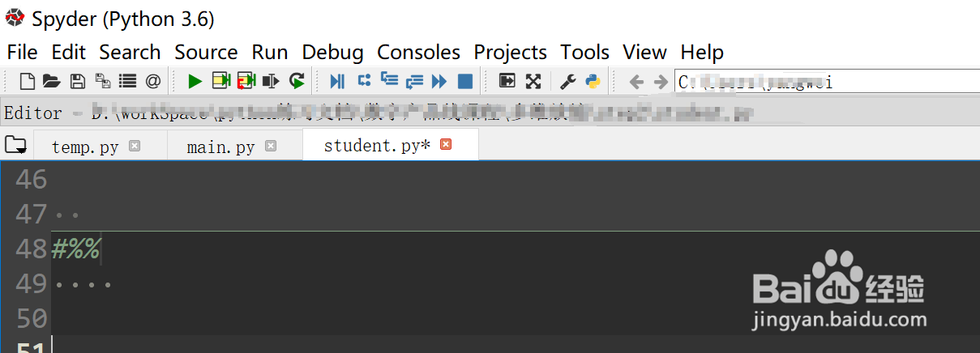Create a new file from toolbar
Viewport: 980px width, 353px height.
28,81
